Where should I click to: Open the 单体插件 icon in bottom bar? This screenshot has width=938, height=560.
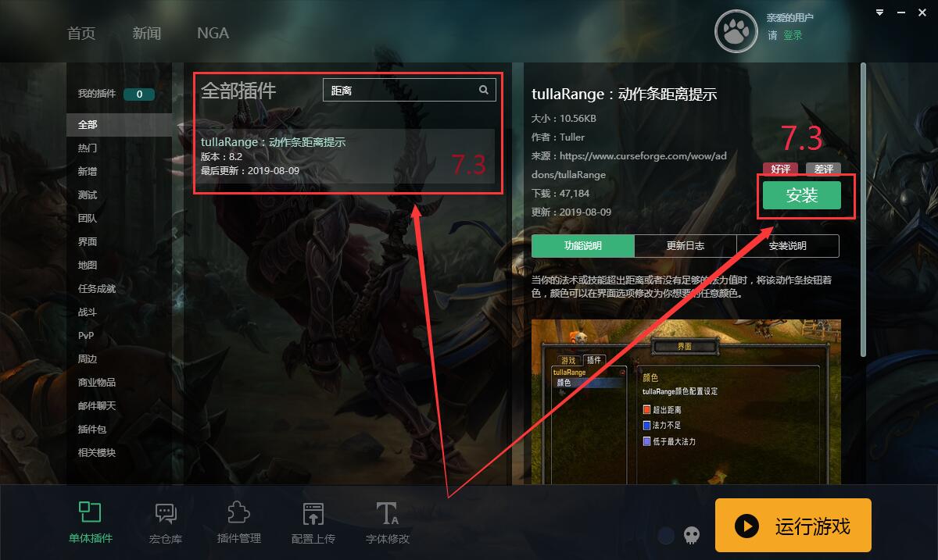coord(90,512)
